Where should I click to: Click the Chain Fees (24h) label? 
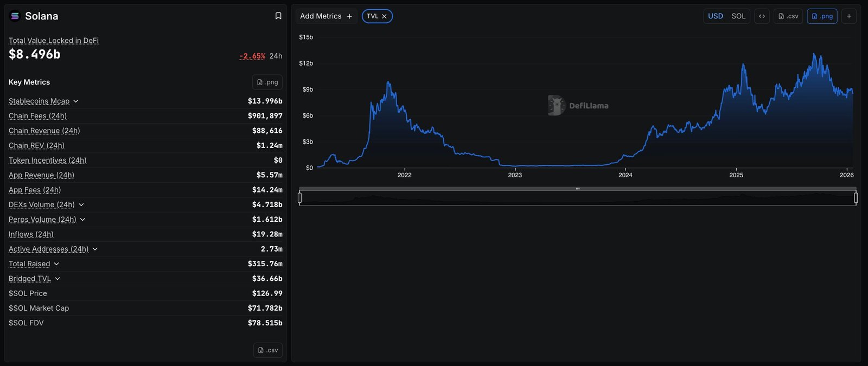coord(37,116)
